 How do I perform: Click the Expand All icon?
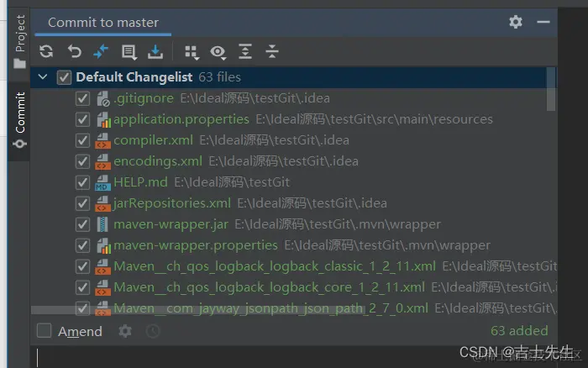click(245, 51)
